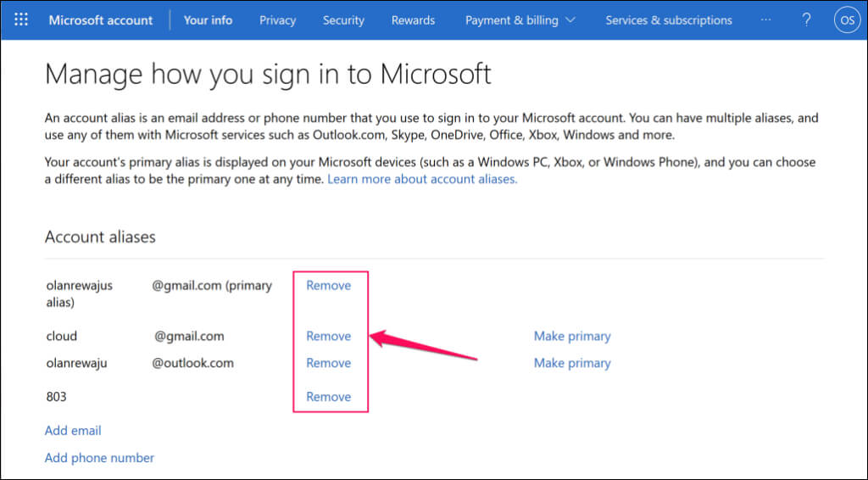
Task: Open the OS account profile avatar
Action: coord(847,20)
